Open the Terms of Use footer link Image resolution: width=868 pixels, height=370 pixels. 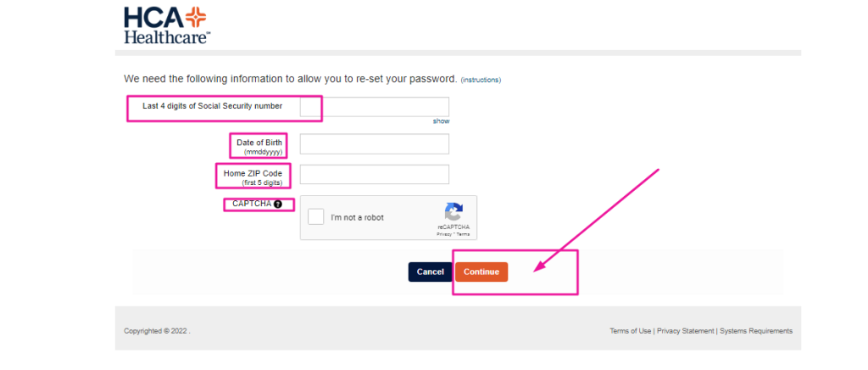pyautogui.click(x=631, y=331)
